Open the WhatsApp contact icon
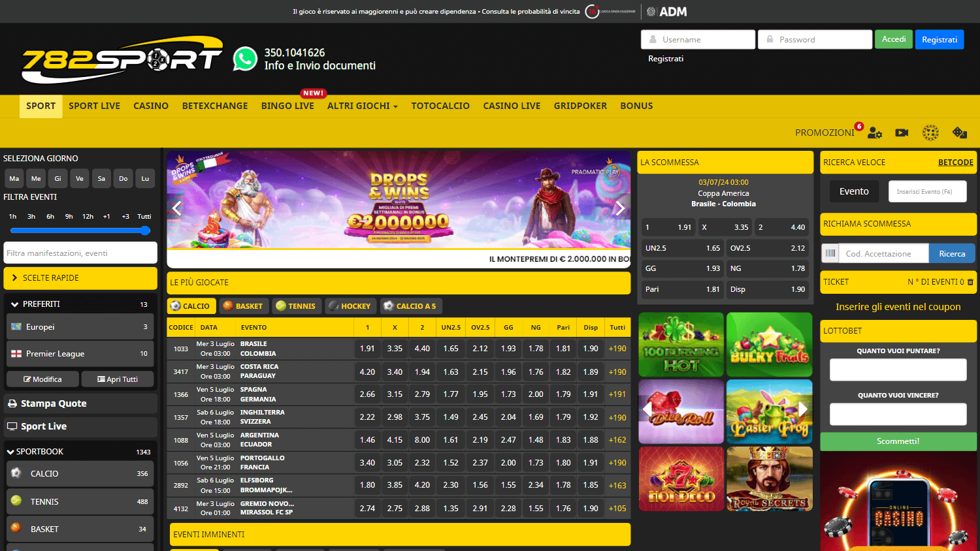 tap(245, 59)
